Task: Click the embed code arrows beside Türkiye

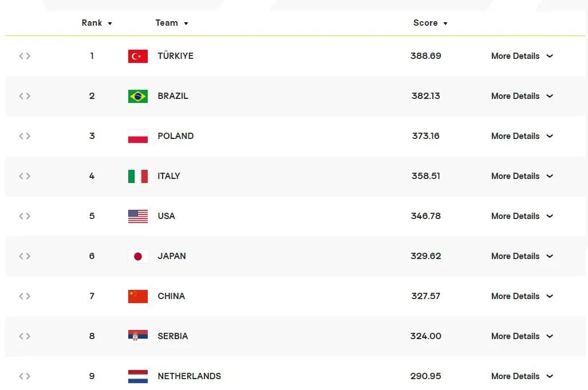Action: (x=25, y=56)
